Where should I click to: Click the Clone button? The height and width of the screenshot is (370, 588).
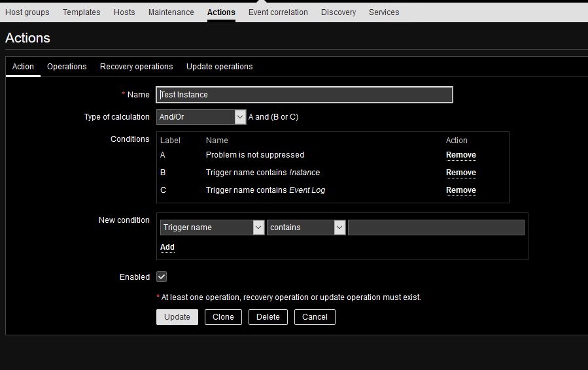pos(223,317)
